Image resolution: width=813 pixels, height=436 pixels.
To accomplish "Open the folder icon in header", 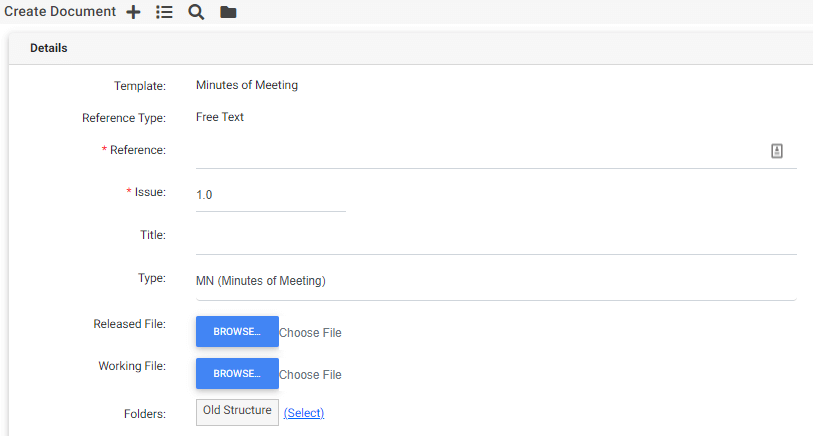I will pyautogui.click(x=228, y=12).
